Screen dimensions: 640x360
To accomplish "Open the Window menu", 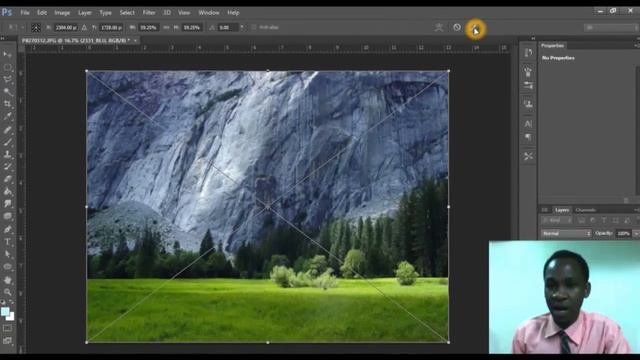I will coord(209,13).
